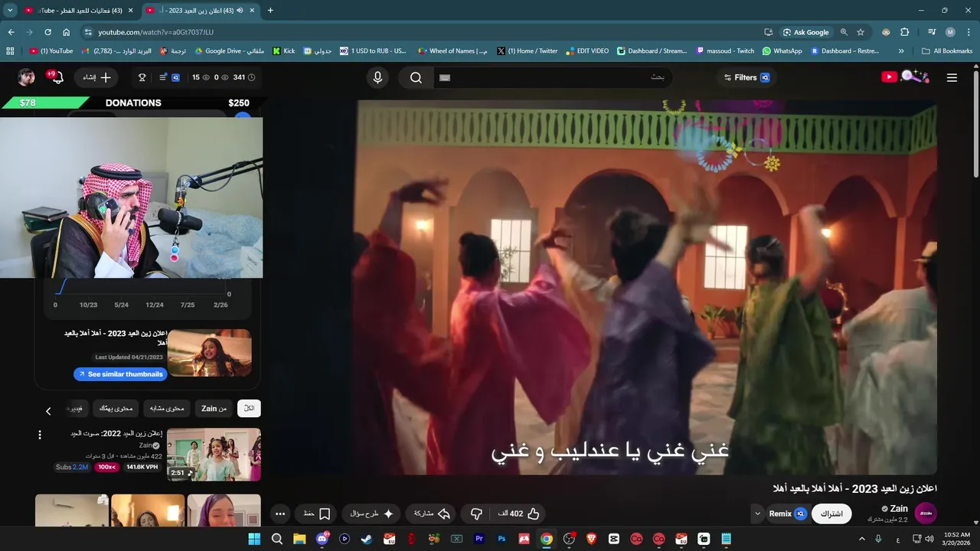Screen dimensions: 980x551
Task: Open Premiere Pro from taskbar
Action: (x=479, y=539)
